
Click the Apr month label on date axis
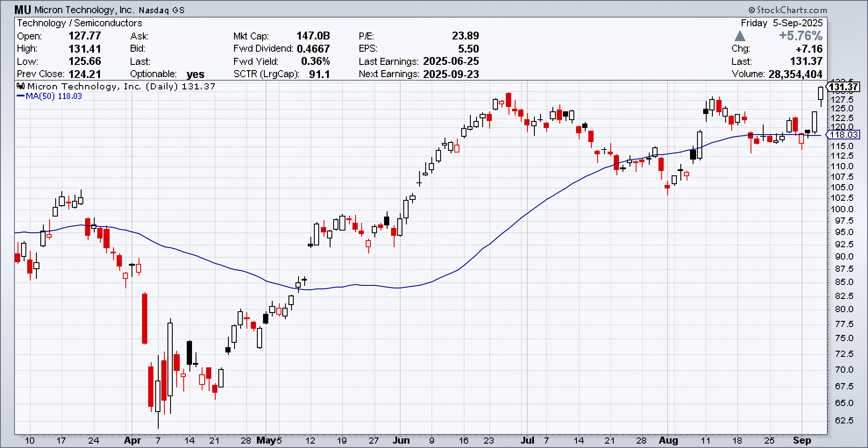[x=132, y=441]
